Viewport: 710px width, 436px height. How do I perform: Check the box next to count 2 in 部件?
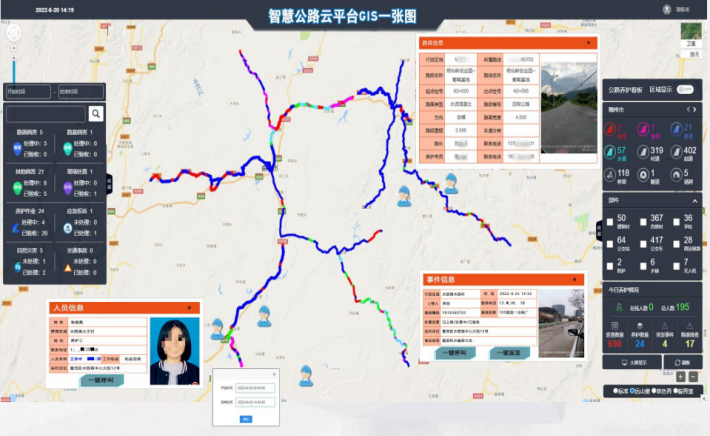point(610,266)
